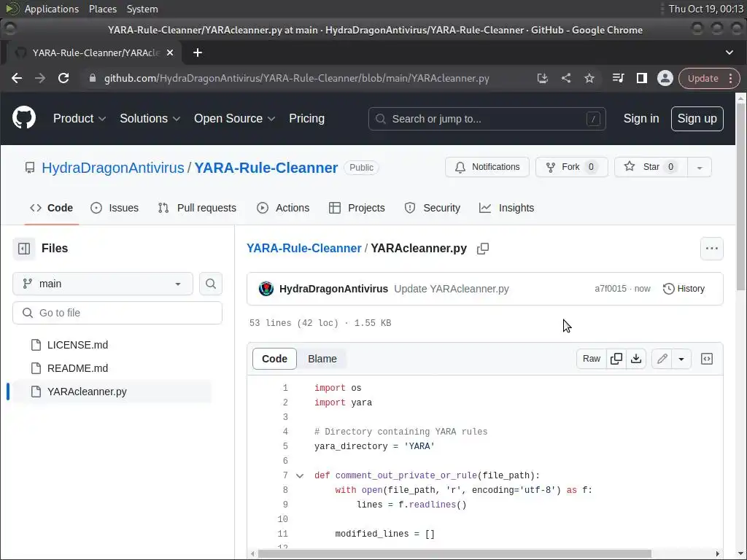Click the HydraDragonAntivirus avatar in commit row
The width and height of the screenshot is (747, 560).
pyautogui.click(x=266, y=289)
